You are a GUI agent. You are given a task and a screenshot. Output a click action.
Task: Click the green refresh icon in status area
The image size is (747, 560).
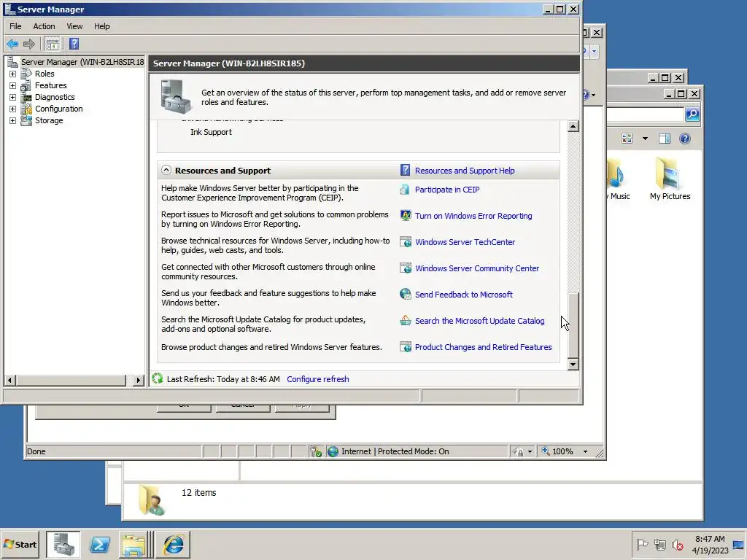point(158,379)
